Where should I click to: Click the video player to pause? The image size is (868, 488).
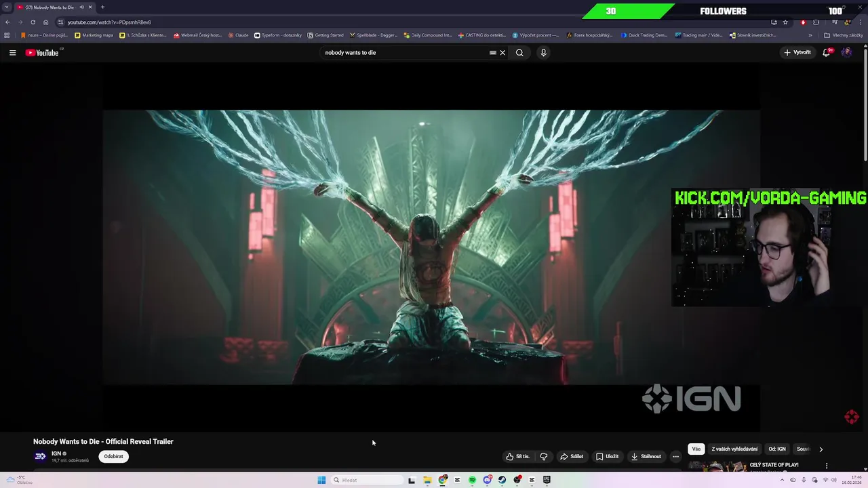pyautogui.click(x=431, y=247)
